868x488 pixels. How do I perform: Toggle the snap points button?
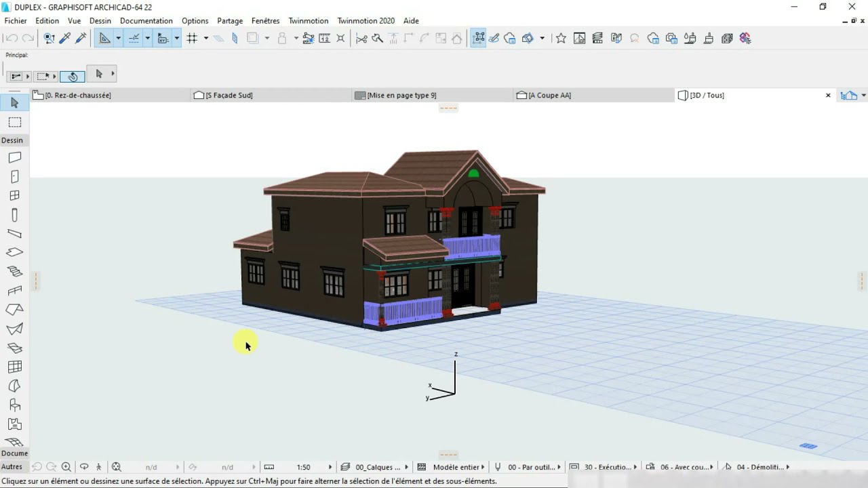(134, 39)
